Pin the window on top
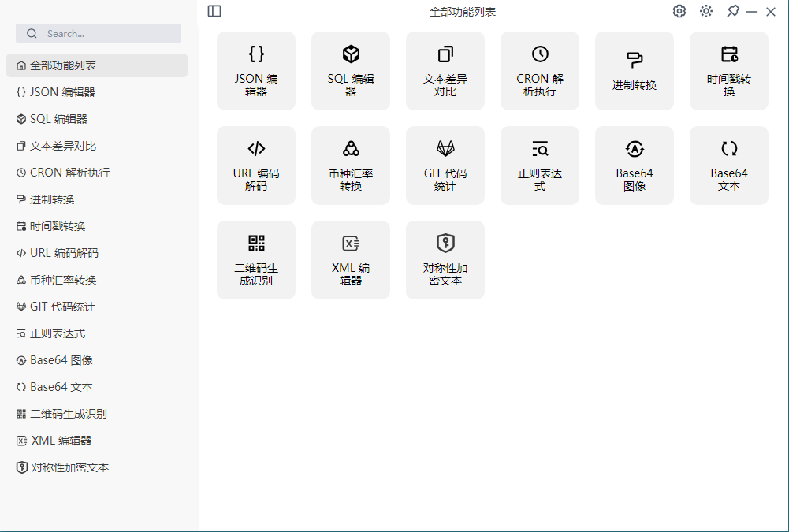Viewport: 789px width, 532px height. point(733,11)
